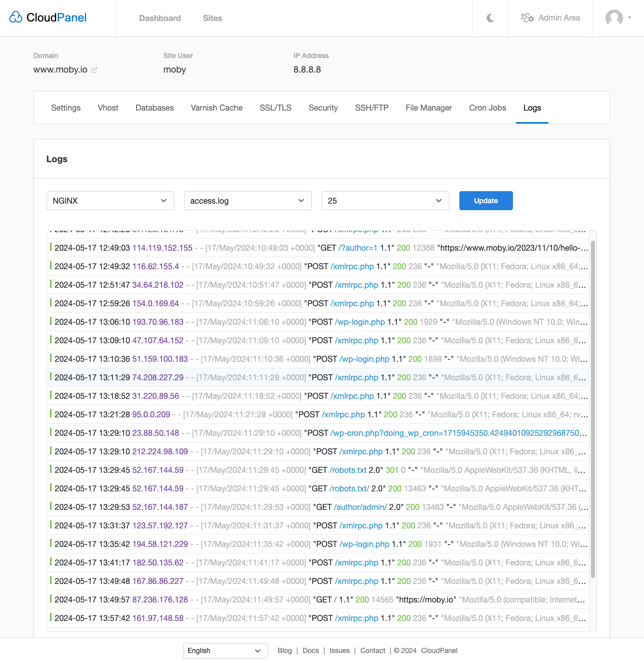Visit the Issues footer link

coord(340,650)
